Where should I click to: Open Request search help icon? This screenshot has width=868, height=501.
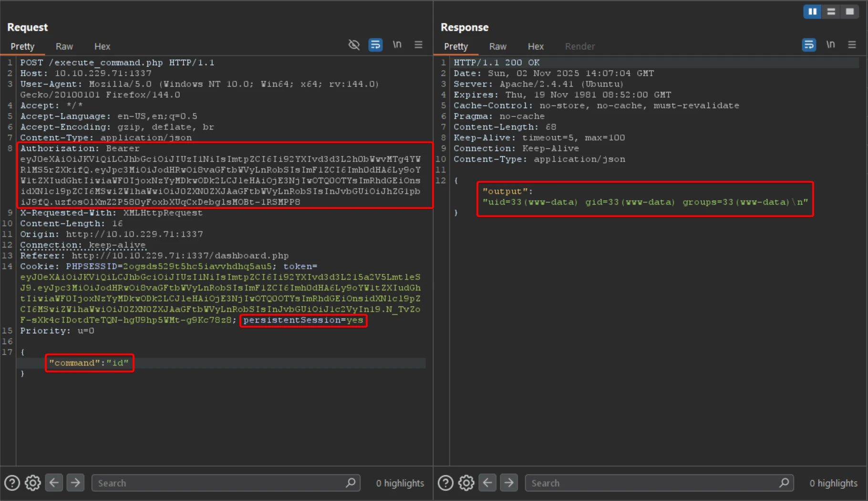(x=12, y=483)
